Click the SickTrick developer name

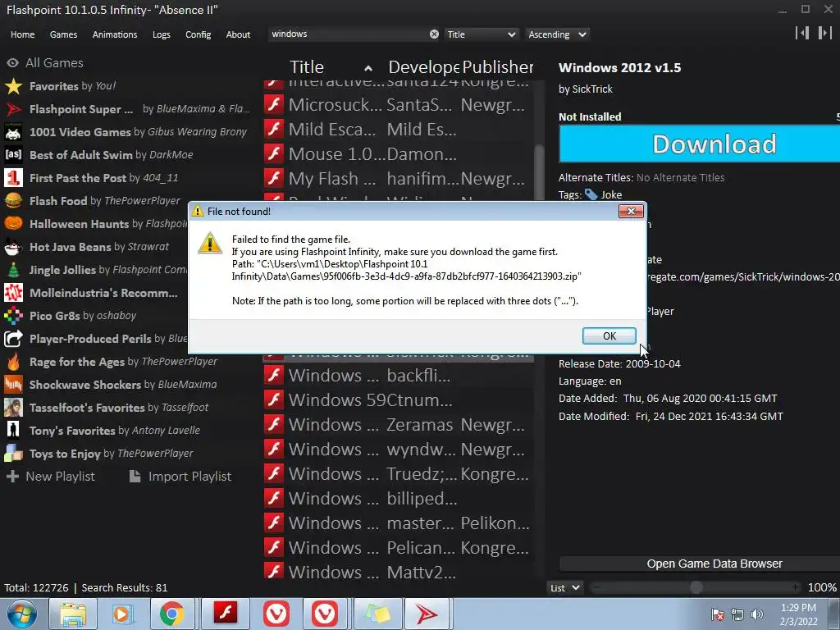point(592,89)
